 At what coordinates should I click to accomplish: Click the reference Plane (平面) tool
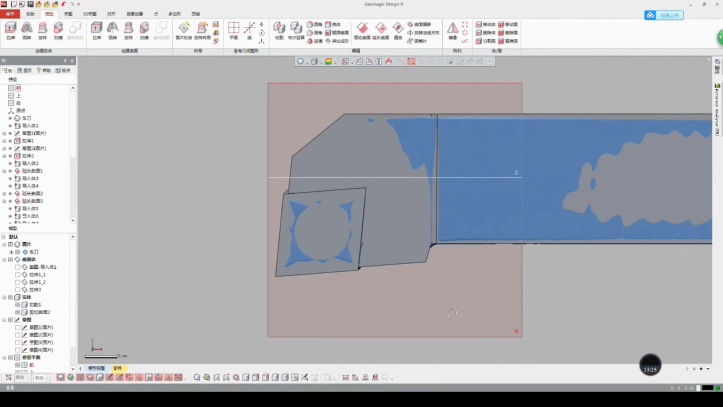(233, 29)
